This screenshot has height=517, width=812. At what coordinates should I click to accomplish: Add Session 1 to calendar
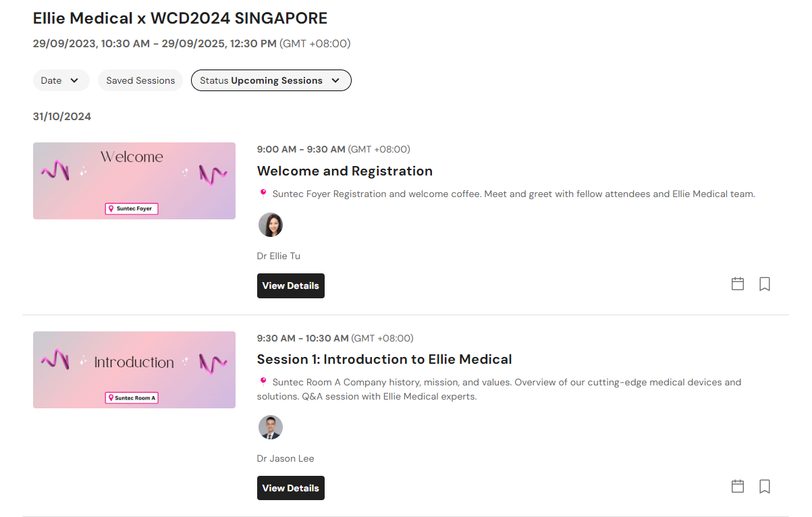738,486
